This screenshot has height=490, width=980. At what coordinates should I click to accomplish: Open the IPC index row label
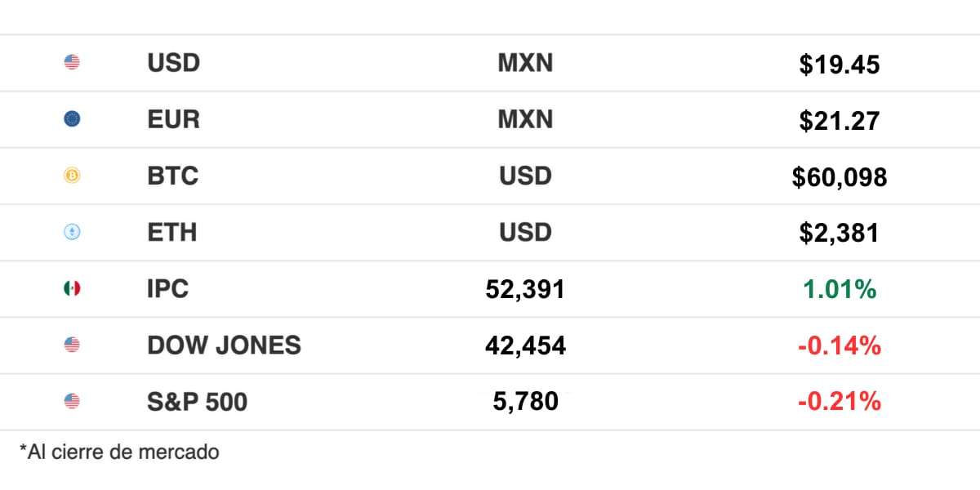167,288
